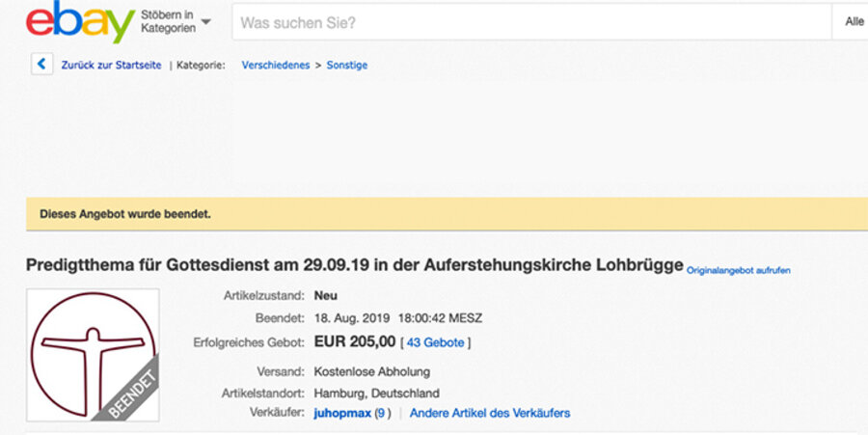Open the Stöbern in Kategorien dropdown

click(176, 22)
